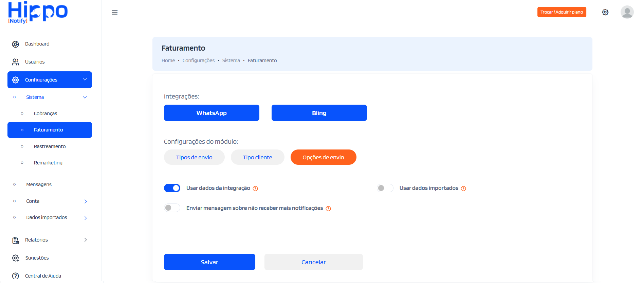
Task: Open the Usuários menu label
Action: click(x=35, y=62)
